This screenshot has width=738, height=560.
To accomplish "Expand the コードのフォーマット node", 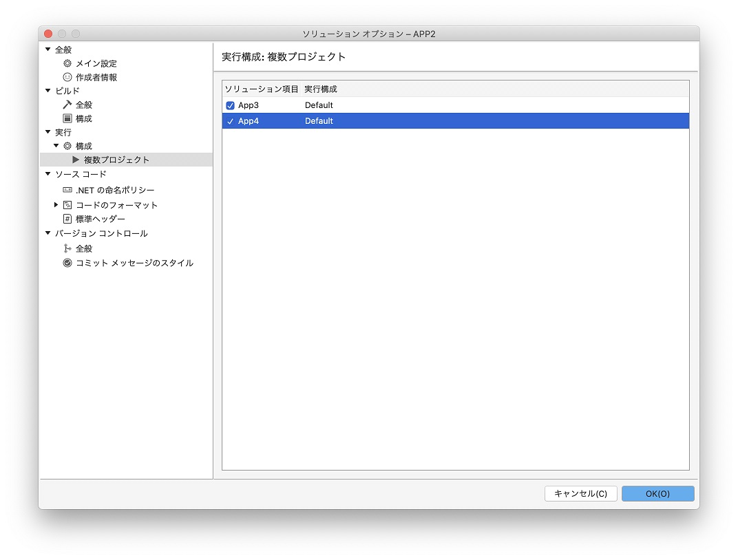I will coord(56,204).
